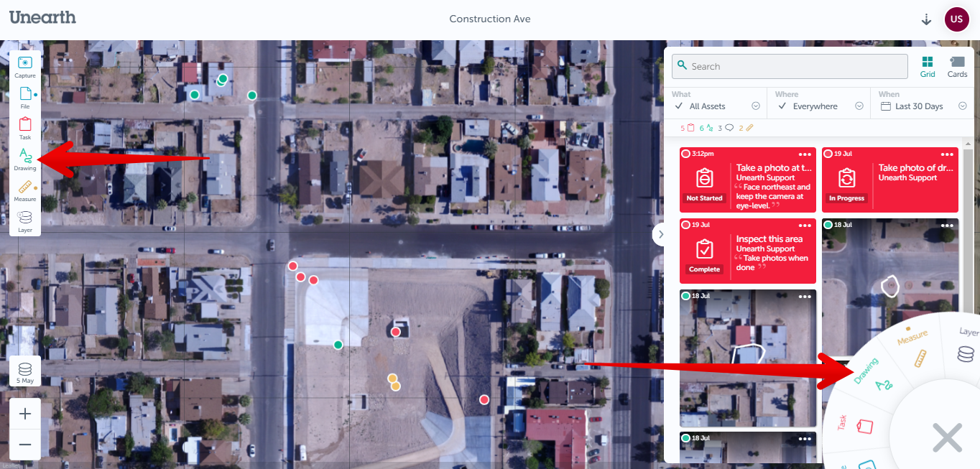Choose the Drawing tool in the left toolbar
The width and height of the screenshot is (980, 469).
coord(25,159)
